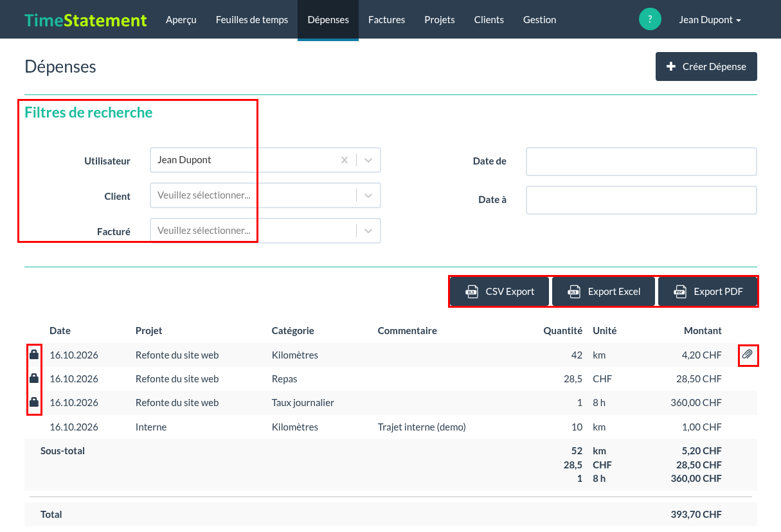
Task: Select the Dépenses navigation tab
Action: pos(328,19)
